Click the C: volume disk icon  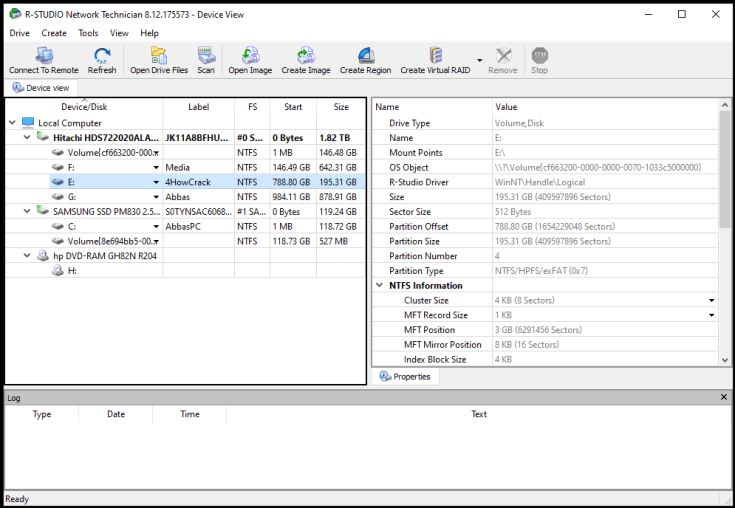[58, 226]
